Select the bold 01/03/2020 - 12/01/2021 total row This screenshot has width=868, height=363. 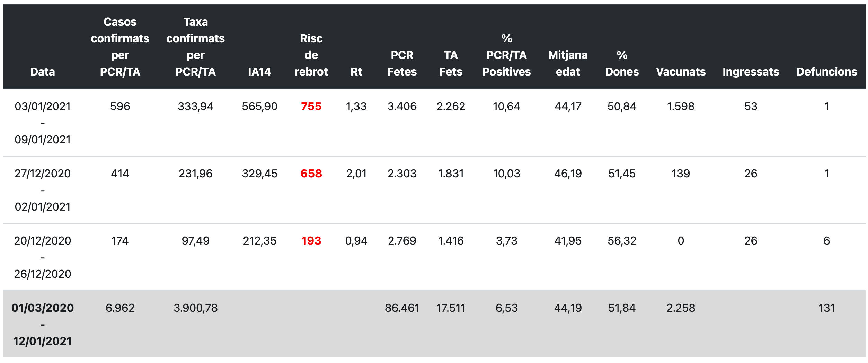43,325
